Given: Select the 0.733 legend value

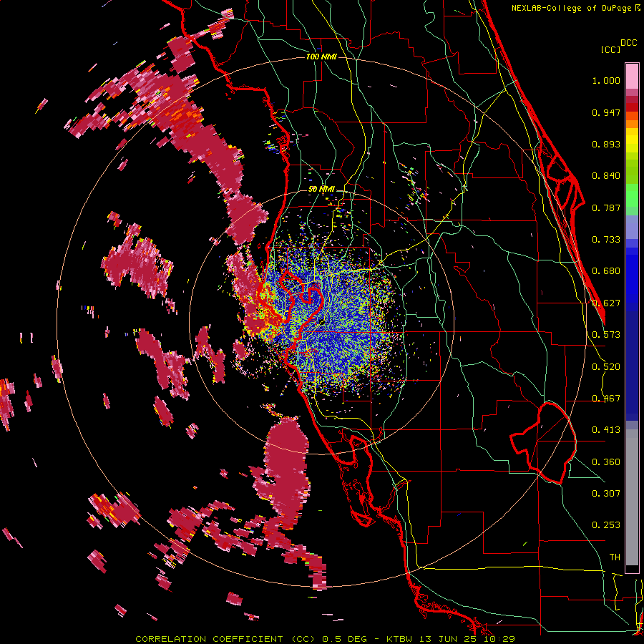Looking at the screenshot, I should coord(606,240).
